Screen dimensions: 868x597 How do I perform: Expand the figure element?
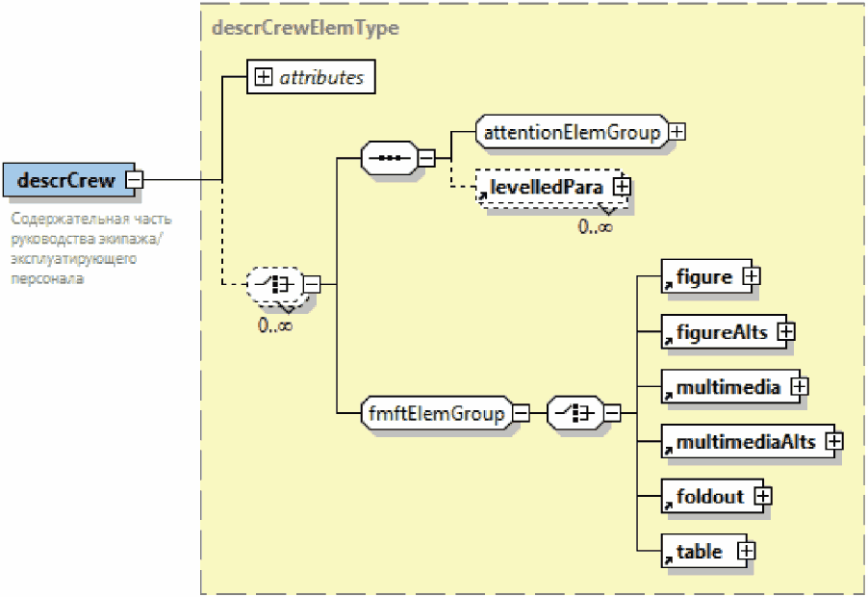[x=751, y=276]
